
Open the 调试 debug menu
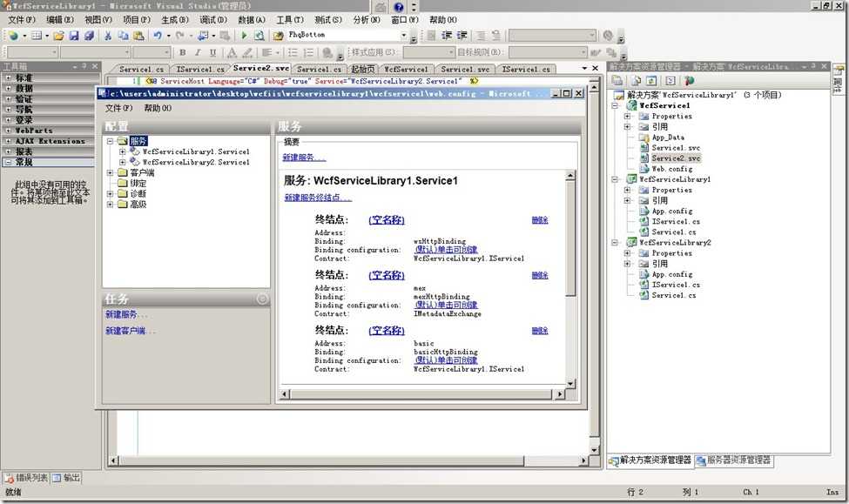point(212,19)
